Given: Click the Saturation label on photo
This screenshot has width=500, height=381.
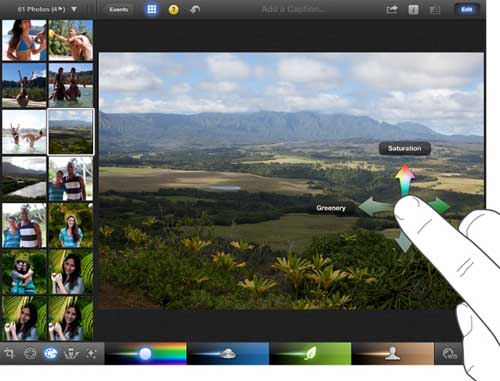Looking at the screenshot, I should (x=405, y=149).
